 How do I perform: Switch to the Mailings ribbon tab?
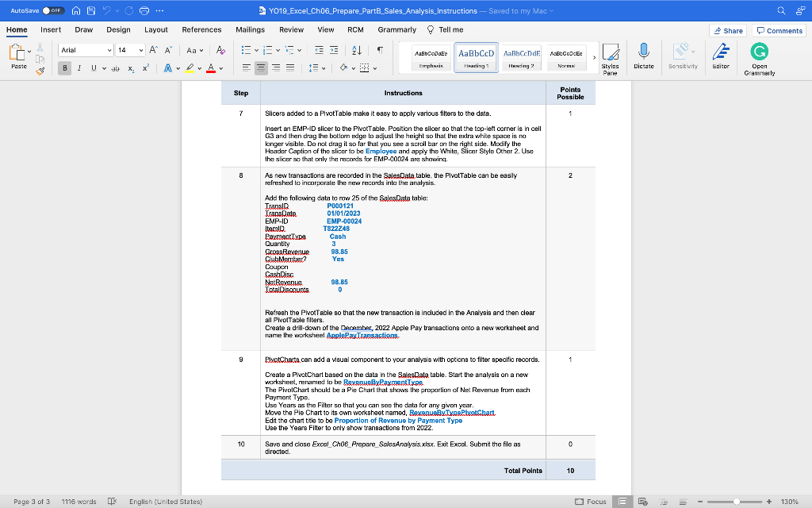tap(250, 29)
